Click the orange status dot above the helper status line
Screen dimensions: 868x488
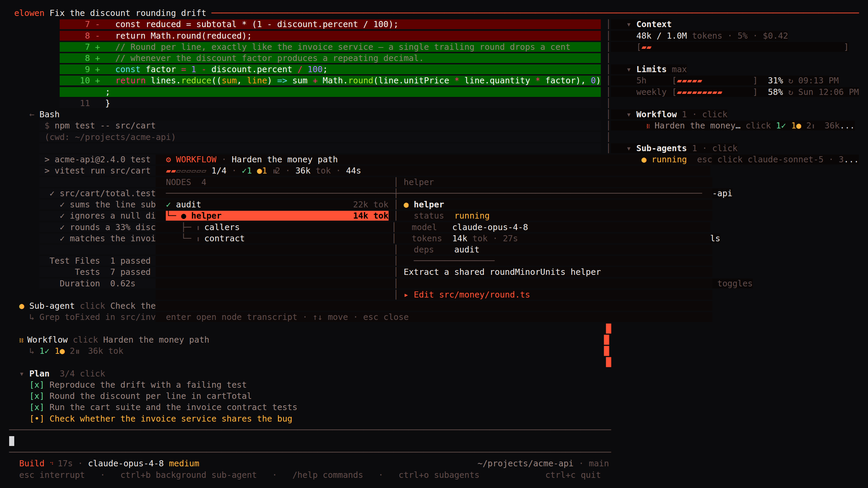[406, 205]
